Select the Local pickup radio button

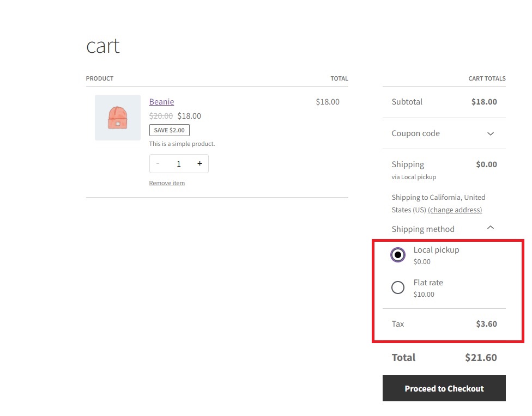coord(398,255)
